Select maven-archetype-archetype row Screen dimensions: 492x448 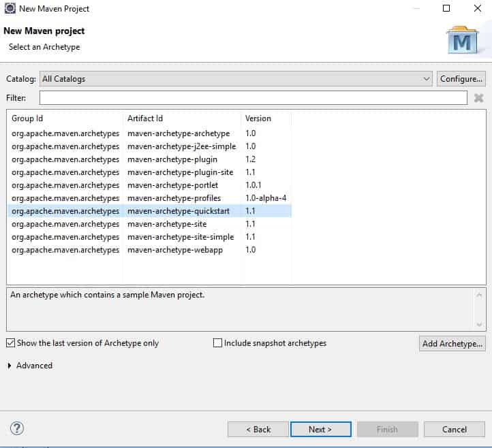[149, 133]
